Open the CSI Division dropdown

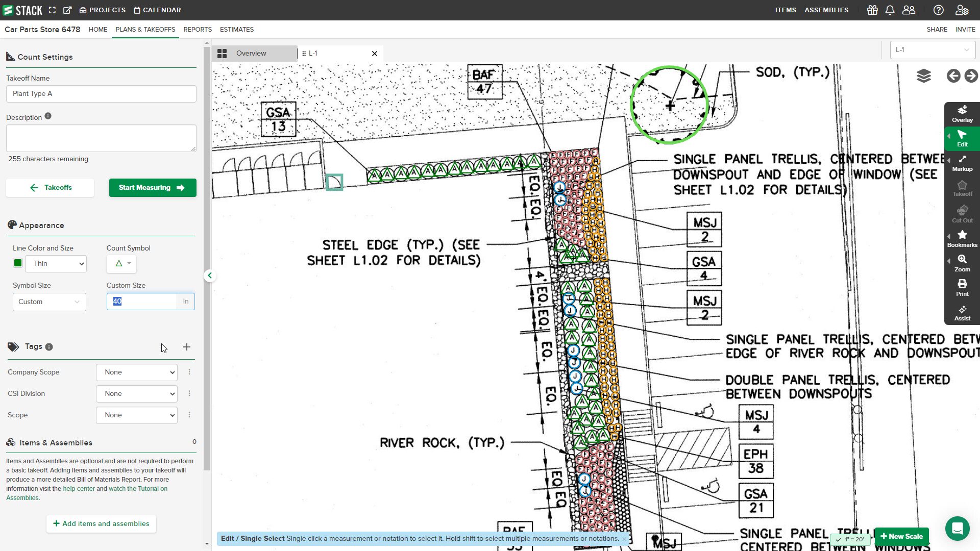(136, 394)
